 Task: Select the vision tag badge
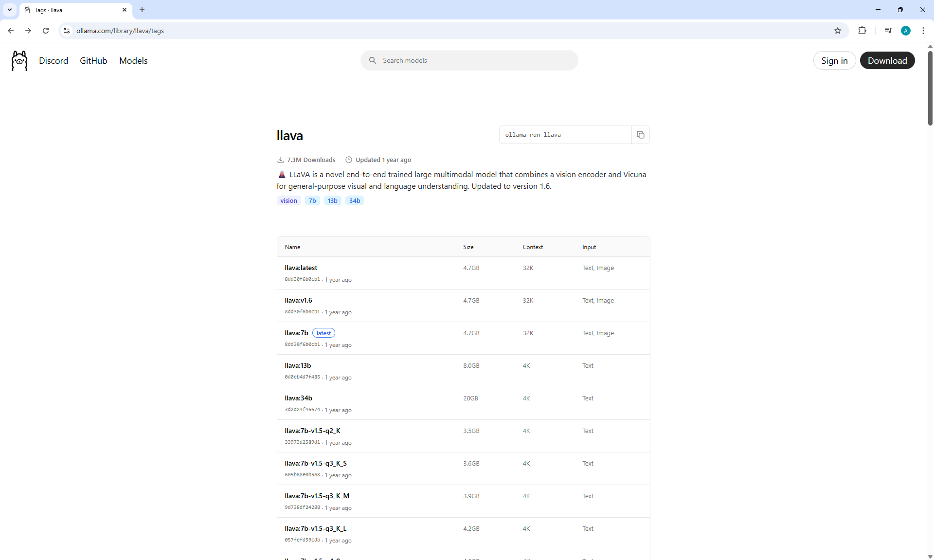[x=288, y=201]
